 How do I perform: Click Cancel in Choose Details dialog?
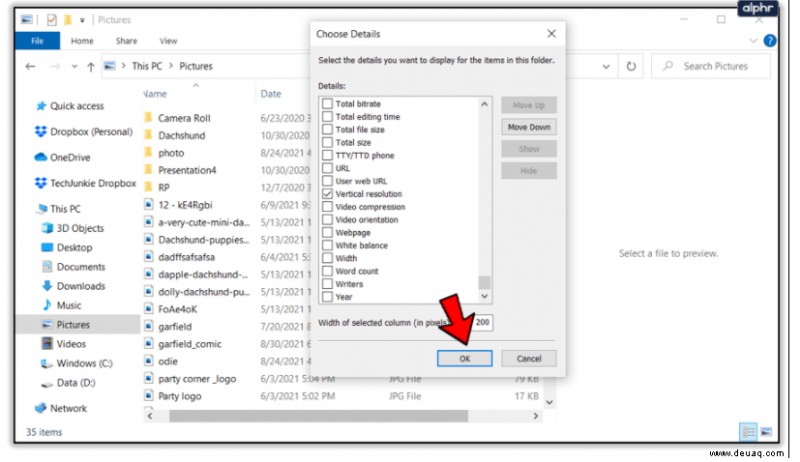coord(529,358)
